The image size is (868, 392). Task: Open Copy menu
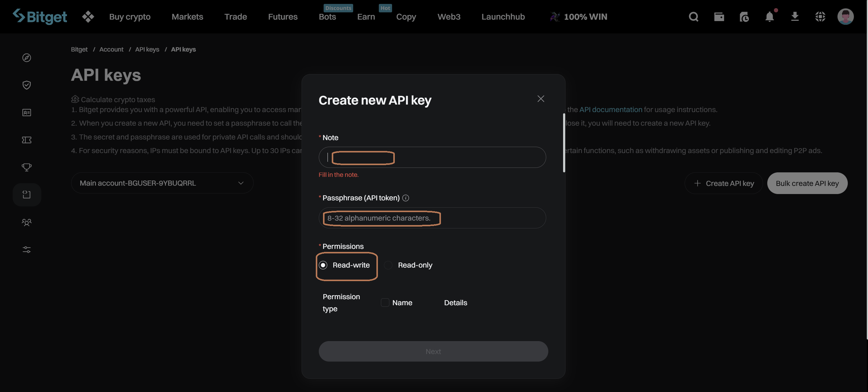(x=406, y=17)
